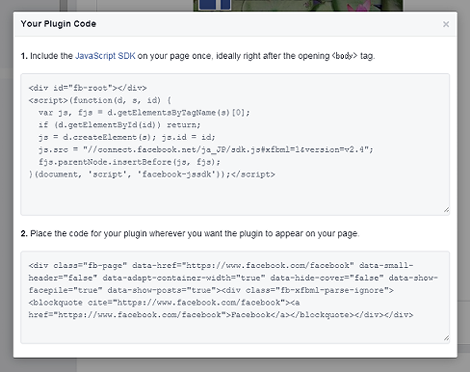Viewport: 470px width, 372px height.
Task: Open the JavaScript SDK link
Action: 105,56
